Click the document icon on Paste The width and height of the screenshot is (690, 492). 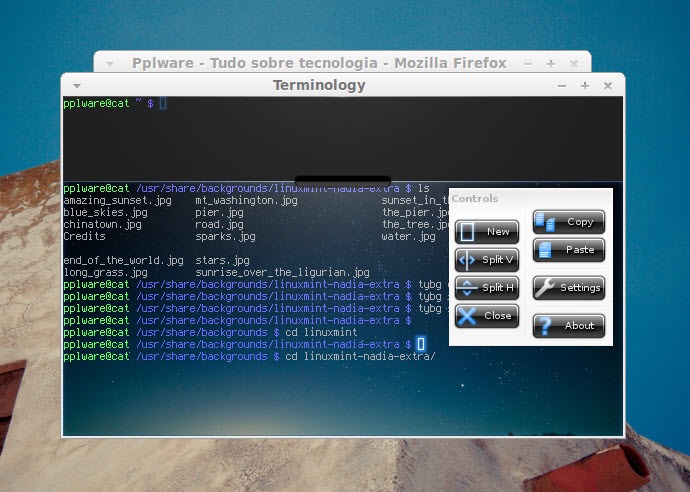click(x=545, y=250)
